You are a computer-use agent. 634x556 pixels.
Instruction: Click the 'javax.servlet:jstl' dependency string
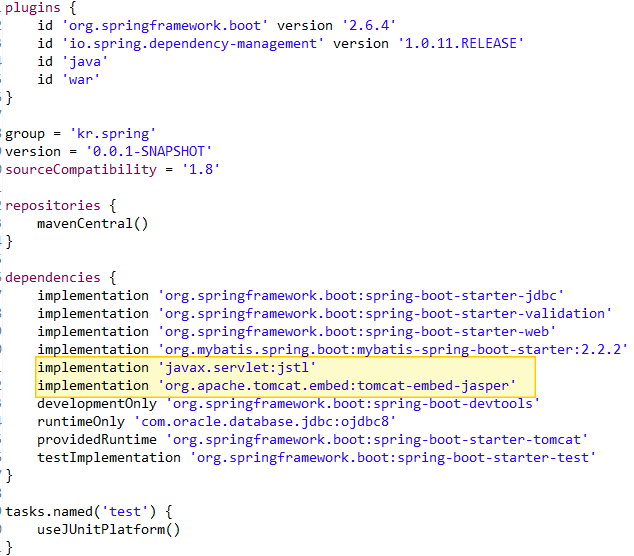coord(237,368)
